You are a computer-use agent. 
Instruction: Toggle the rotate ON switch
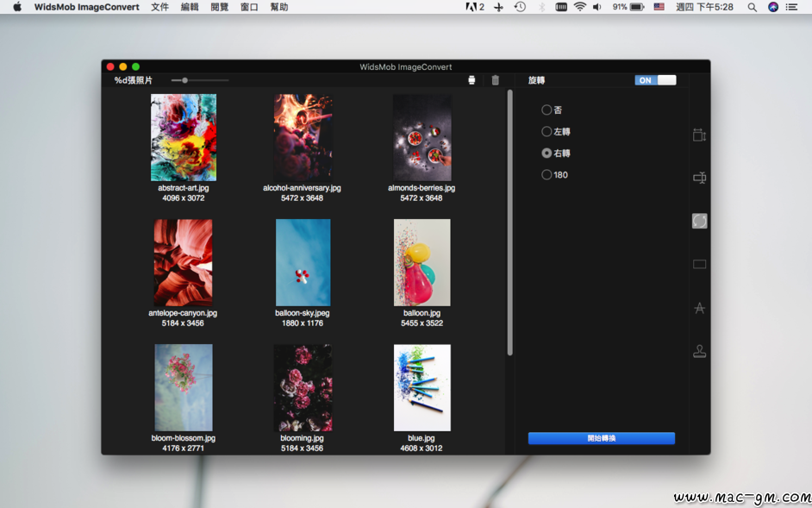coord(656,80)
